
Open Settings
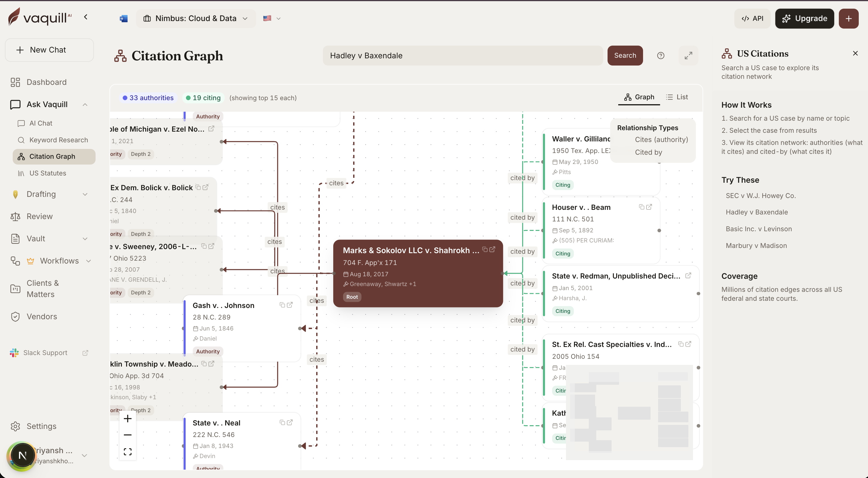pos(42,426)
